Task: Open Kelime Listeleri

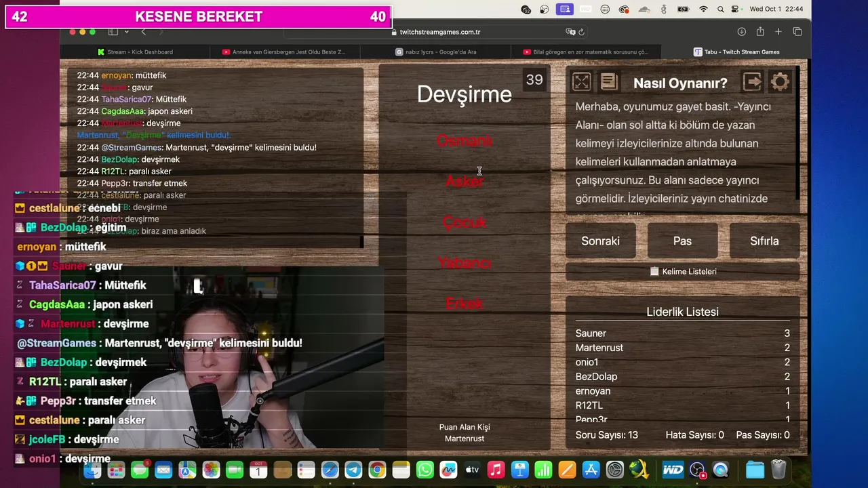Action: coord(683,271)
